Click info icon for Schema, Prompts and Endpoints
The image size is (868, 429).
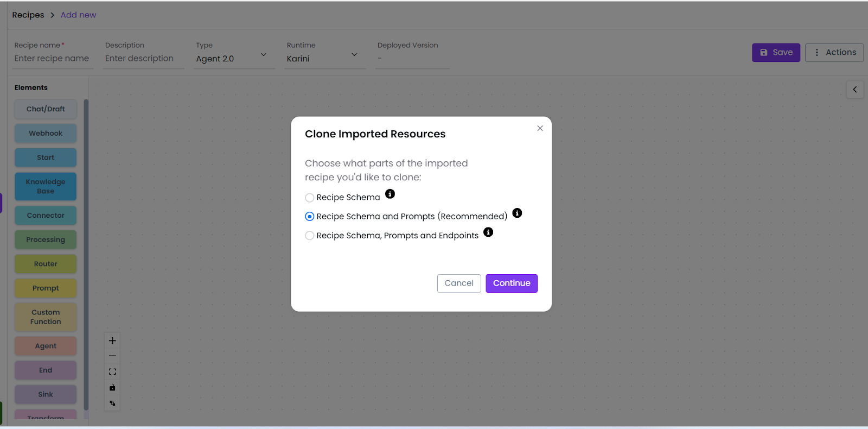[488, 232]
